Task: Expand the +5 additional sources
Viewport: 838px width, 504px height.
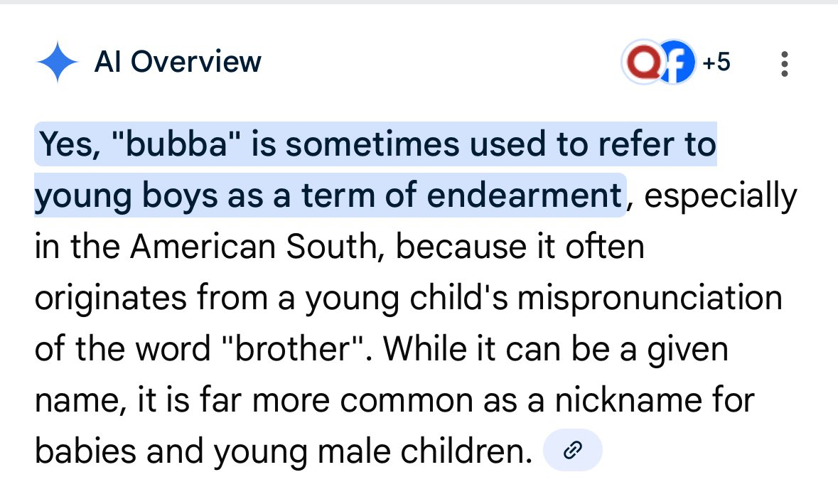Action: [716, 63]
